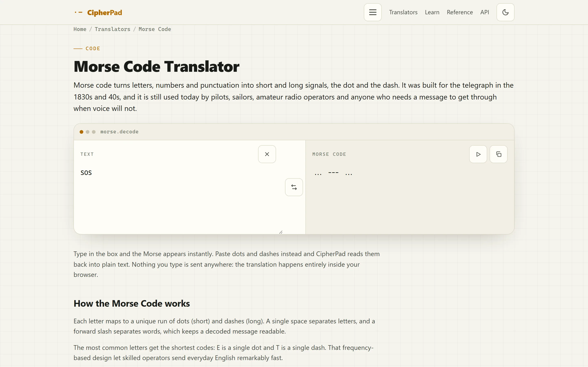The width and height of the screenshot is (588, 367).
Task: Select the Morse Code breadcrumb
Action: pos(155,29)
